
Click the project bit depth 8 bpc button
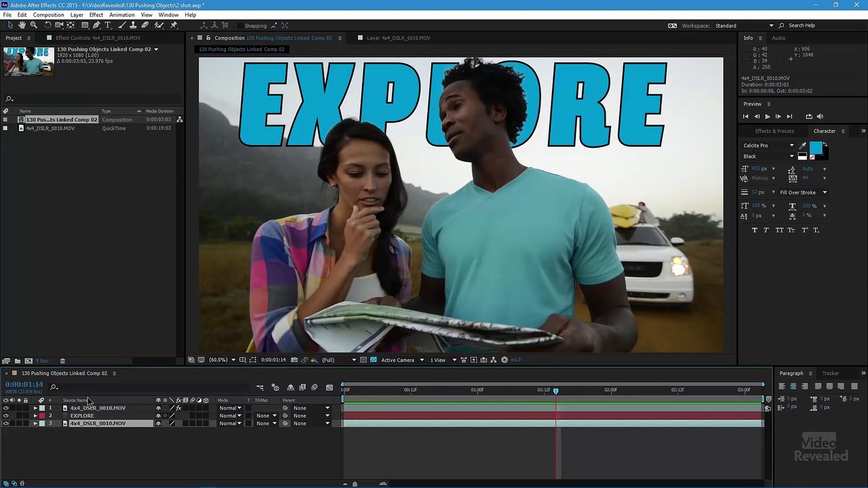click(x=42, y=361)
